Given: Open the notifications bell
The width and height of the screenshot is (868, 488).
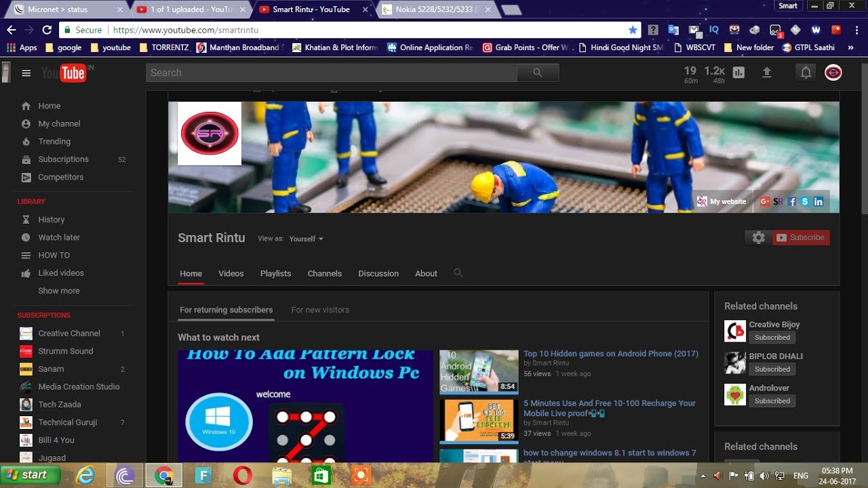Looking at the screenshot, I should coord(806,73).
